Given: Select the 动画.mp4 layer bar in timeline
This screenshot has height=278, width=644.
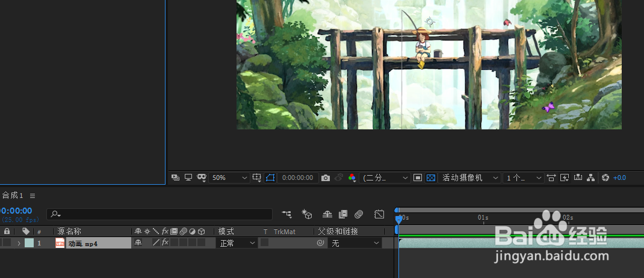Looking at the screenshot, I should [521, 243].
